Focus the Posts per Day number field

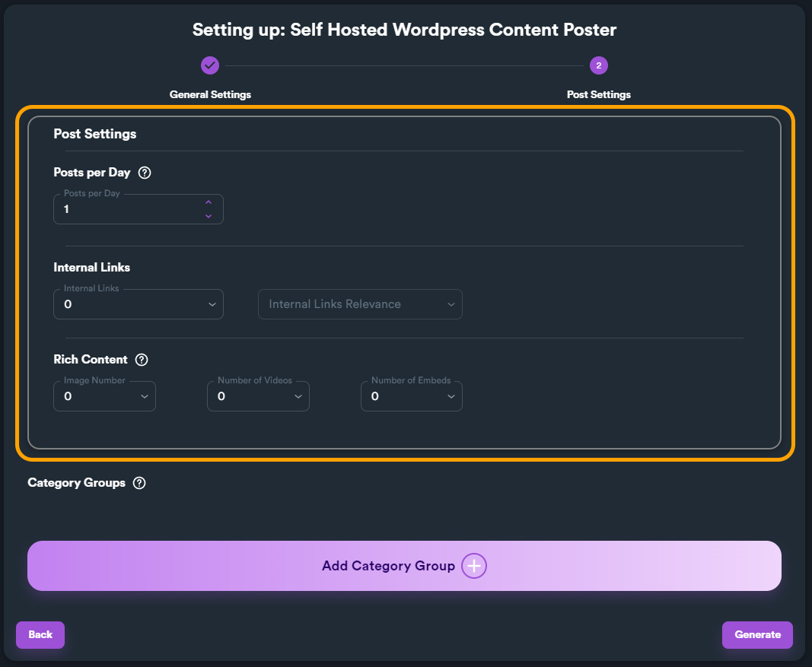click(126, 209)
